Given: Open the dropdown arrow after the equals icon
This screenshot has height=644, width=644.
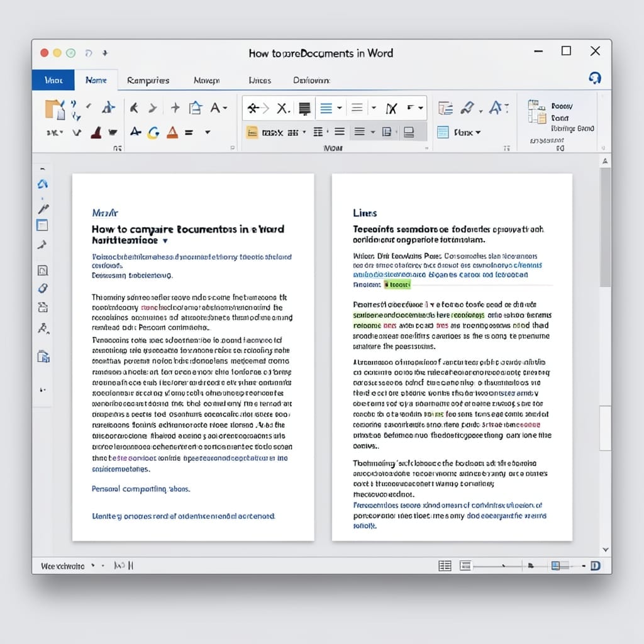Looking at the screenshot, I should click(208, 132).
